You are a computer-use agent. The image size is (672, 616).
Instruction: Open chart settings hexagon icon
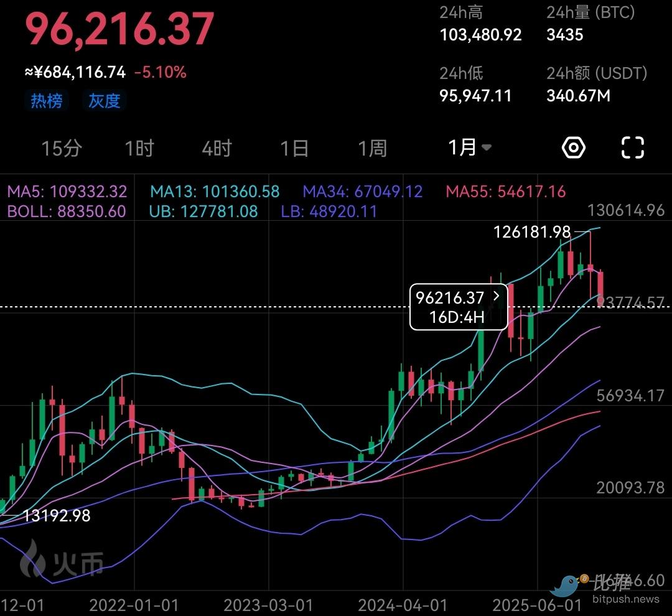[x=573, y=148]
